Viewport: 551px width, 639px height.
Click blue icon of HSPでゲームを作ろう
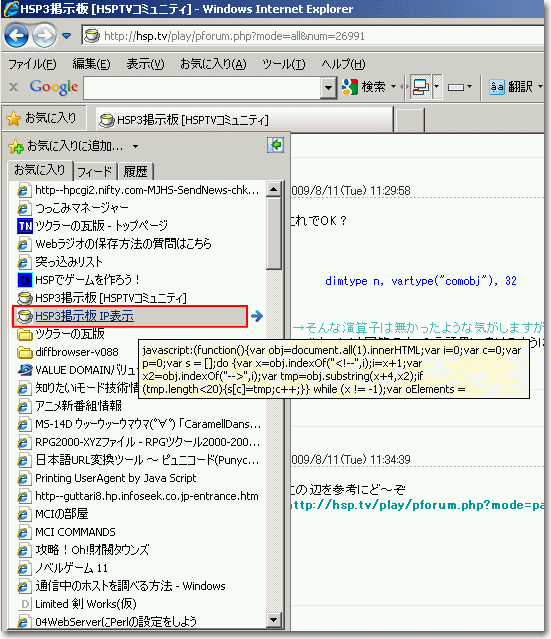24,280
